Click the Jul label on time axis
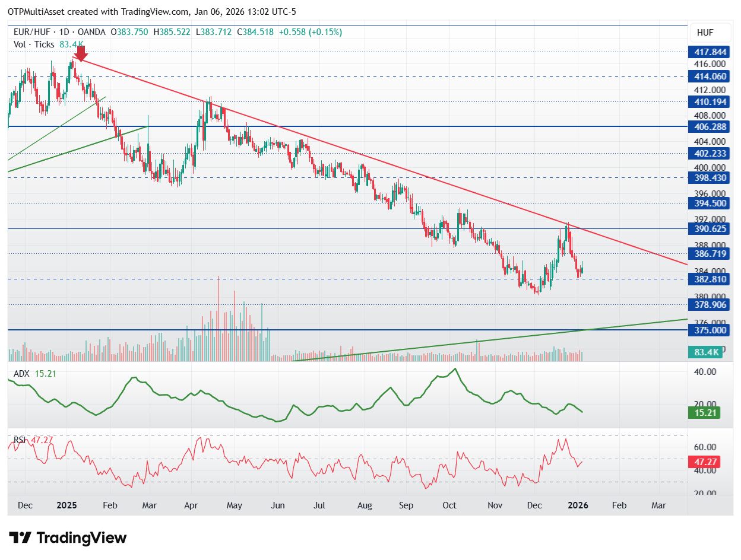741x560 pixels. pyautogui.click(x=319, y=505)
